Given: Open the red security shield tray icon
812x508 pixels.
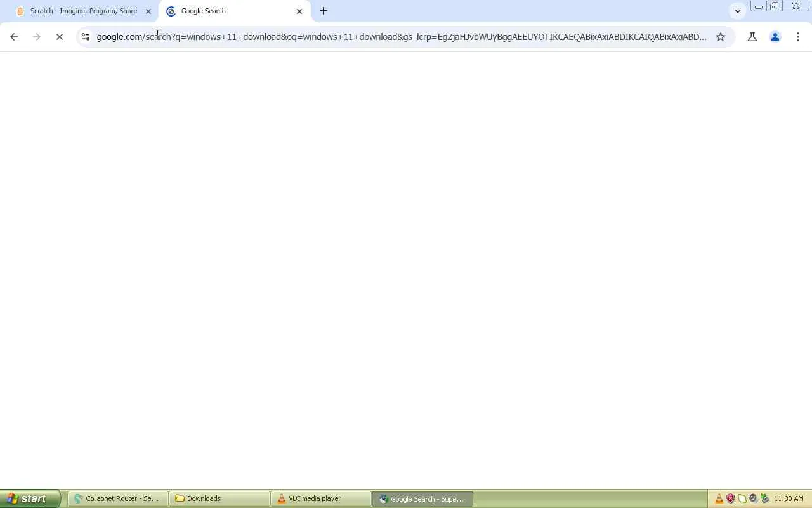Looking at the screenshot, I should (730, 498).
